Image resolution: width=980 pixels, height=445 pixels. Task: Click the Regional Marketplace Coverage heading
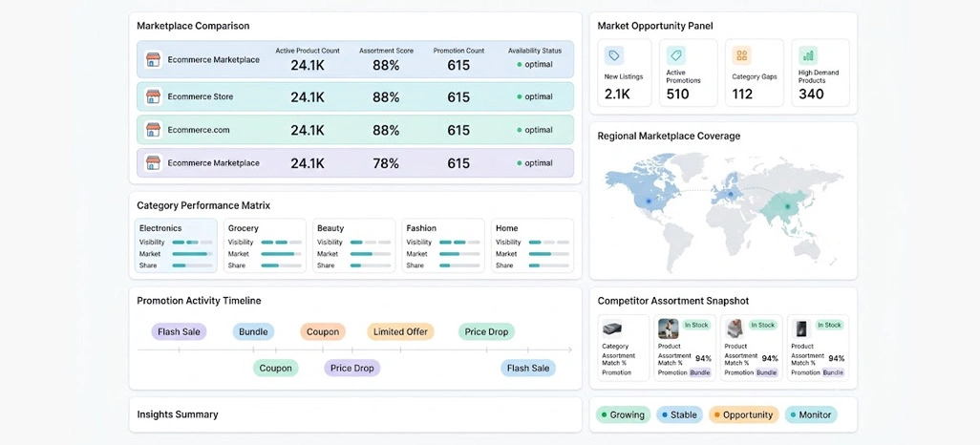click(x=669, y=136)
